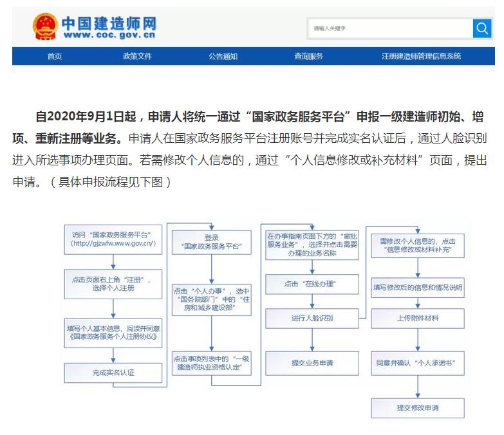Open the 政策文件 menu item

pos(137,56)
